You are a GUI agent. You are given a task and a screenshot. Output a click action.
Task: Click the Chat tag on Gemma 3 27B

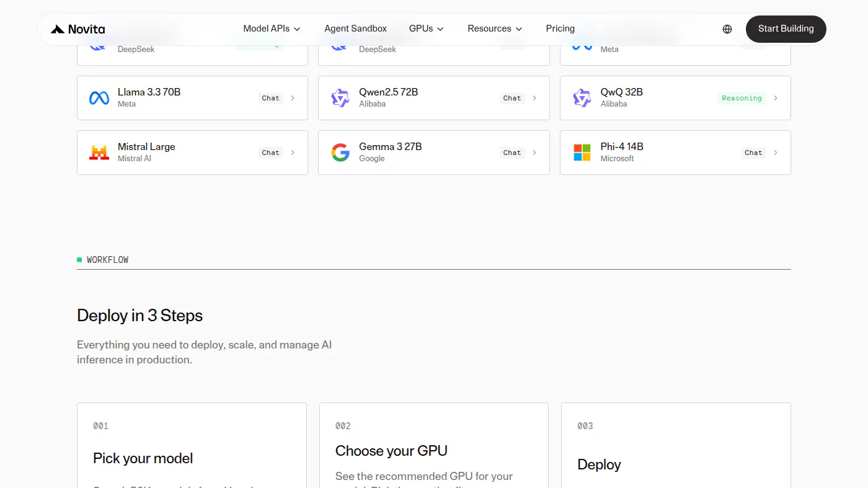512,153
